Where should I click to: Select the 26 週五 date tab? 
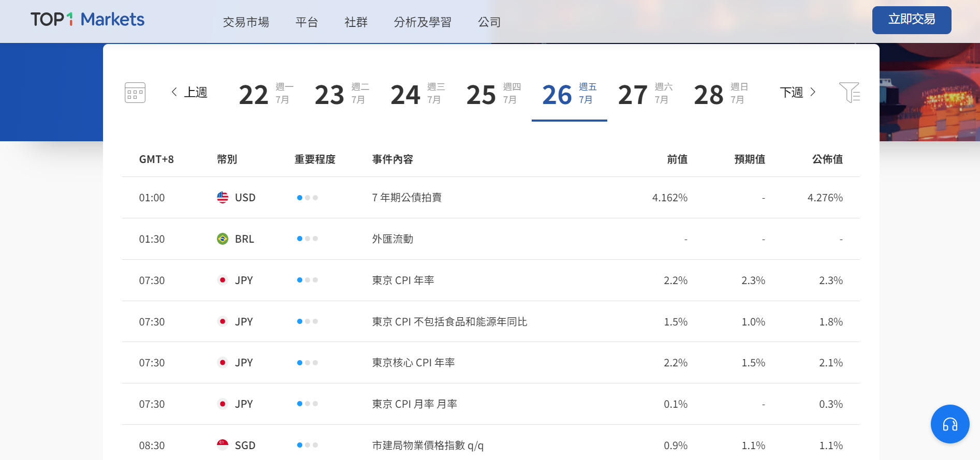coord(569,94)
